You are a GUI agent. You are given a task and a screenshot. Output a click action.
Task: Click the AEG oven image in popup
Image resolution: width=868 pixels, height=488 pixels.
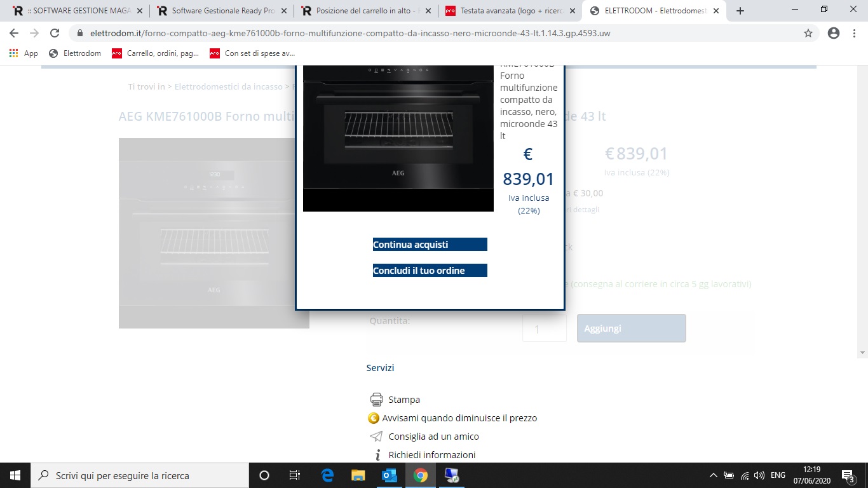[x=398, y=139]
